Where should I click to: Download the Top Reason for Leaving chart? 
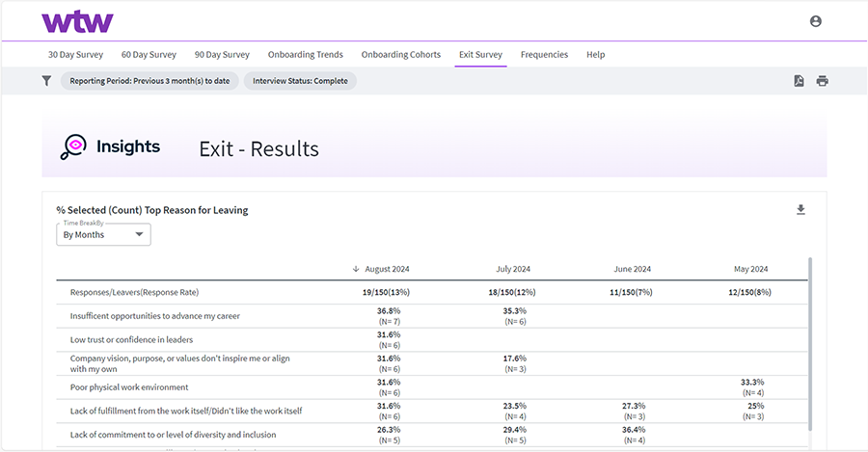(x=800, y=210)
